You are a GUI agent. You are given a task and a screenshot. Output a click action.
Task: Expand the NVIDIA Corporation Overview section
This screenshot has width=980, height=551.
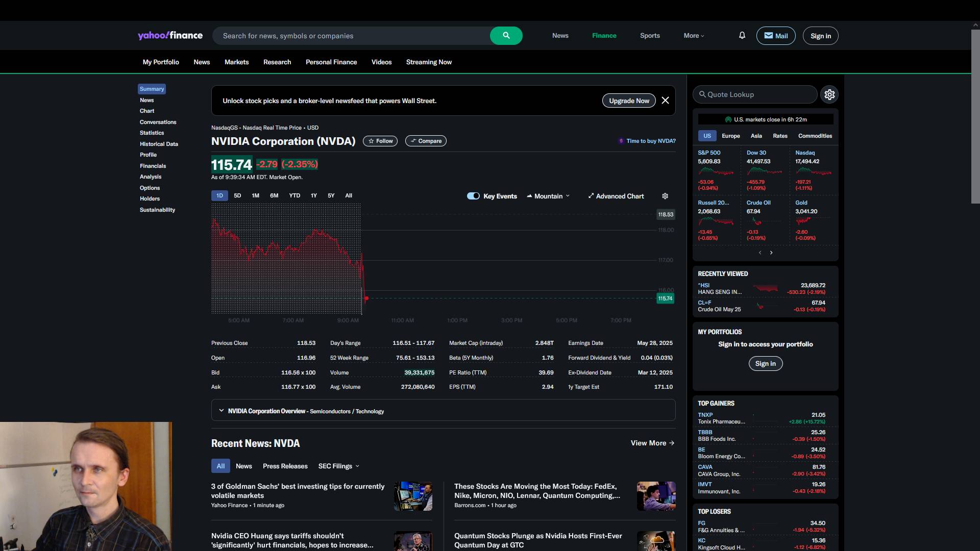pyautogui.click(x=222, y=411)
